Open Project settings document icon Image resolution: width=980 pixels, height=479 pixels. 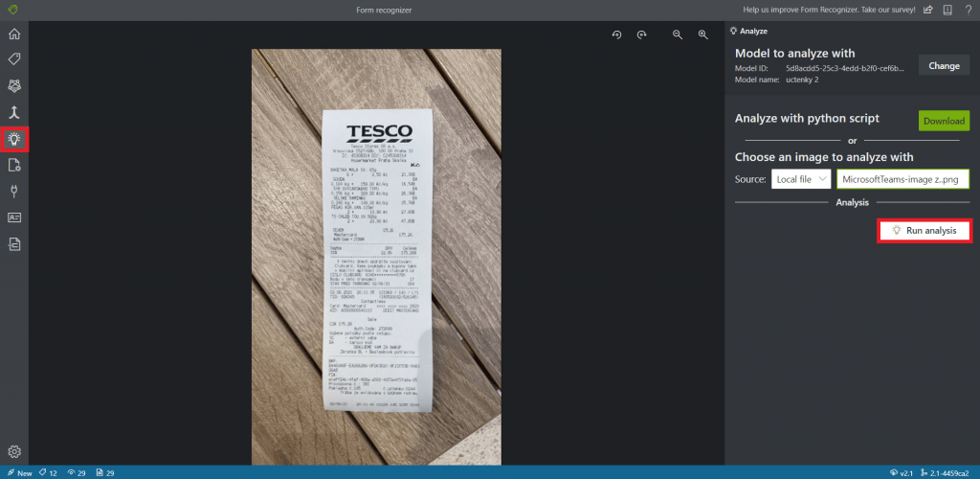14,165
